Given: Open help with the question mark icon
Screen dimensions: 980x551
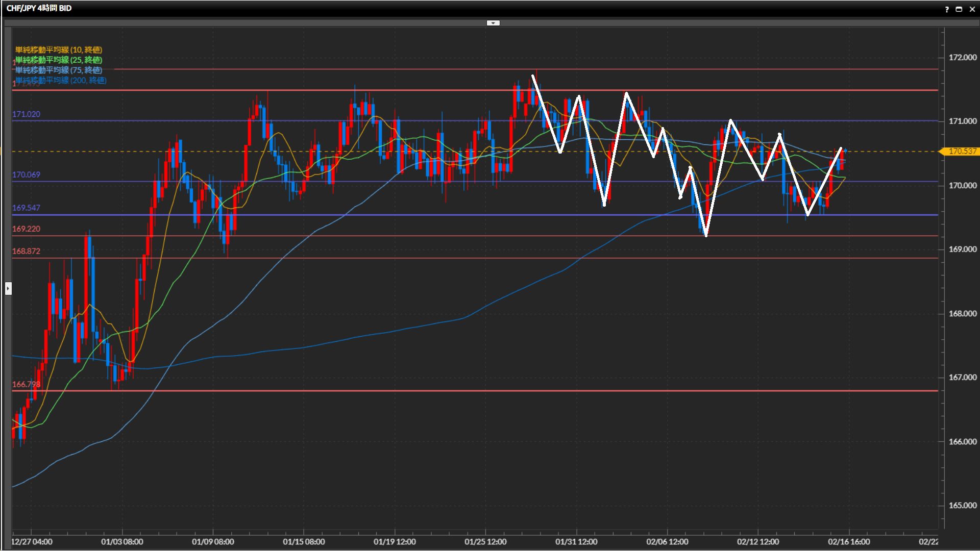Looking at the screenshot, I should point(947,9).
